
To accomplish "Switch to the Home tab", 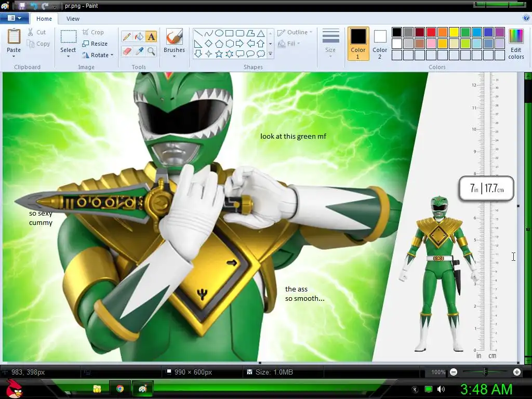I will (44, 19).
